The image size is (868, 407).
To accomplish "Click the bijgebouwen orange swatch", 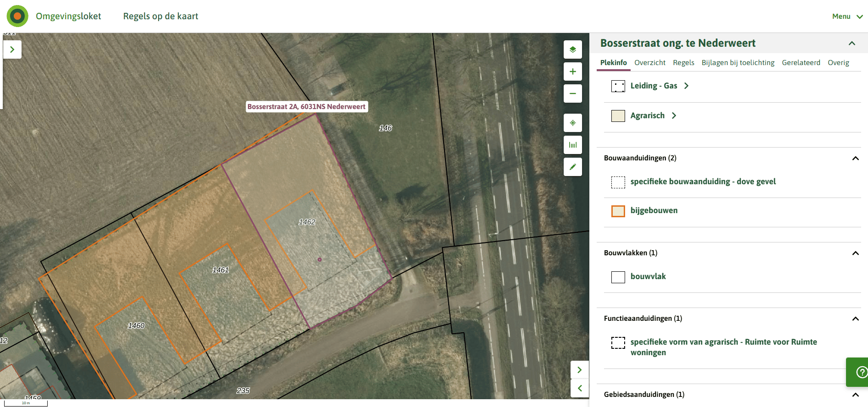I will pyautogui.click(x=618, y=211).
